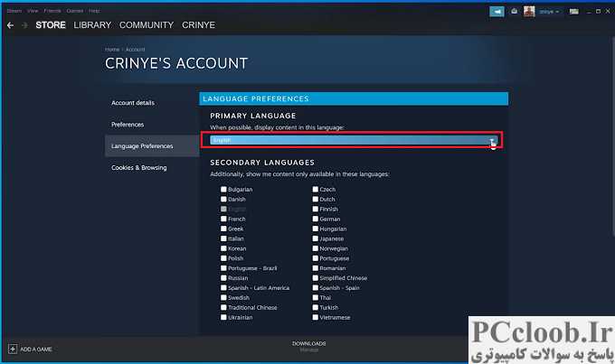Open Big Picture mode icon
Viewport: 615px width, 364px height.
click(573, 12)
